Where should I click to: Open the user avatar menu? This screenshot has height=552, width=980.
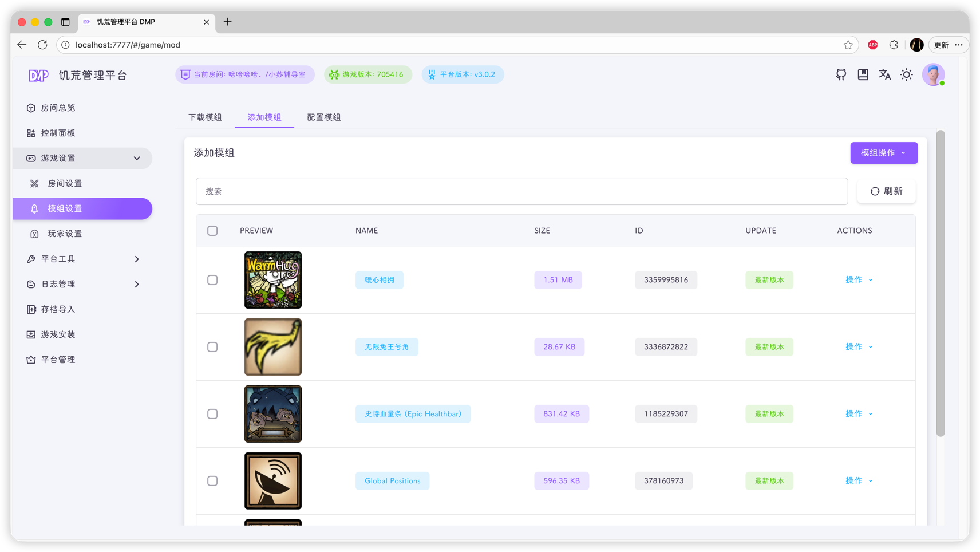point(933,74)
